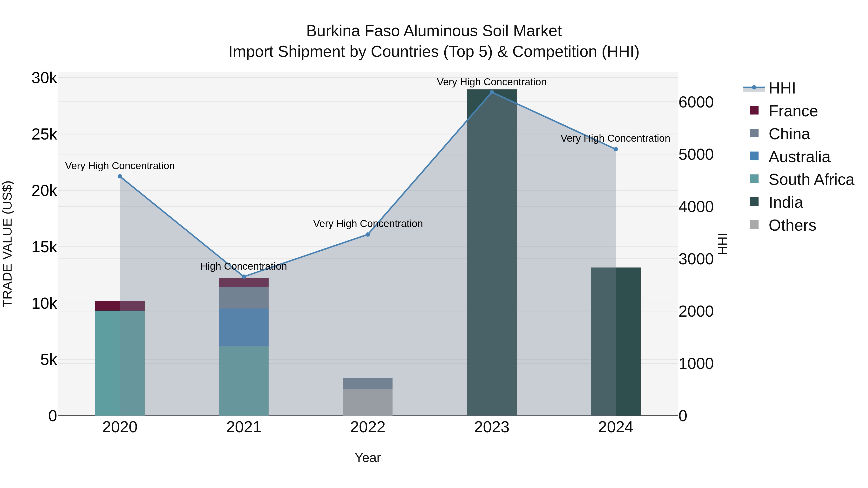Click the 10k left axis tick

pos(44,303)
